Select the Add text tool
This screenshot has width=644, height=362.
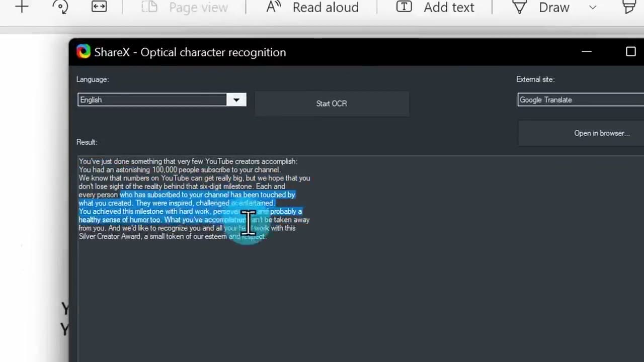click(x=435, y=7)
